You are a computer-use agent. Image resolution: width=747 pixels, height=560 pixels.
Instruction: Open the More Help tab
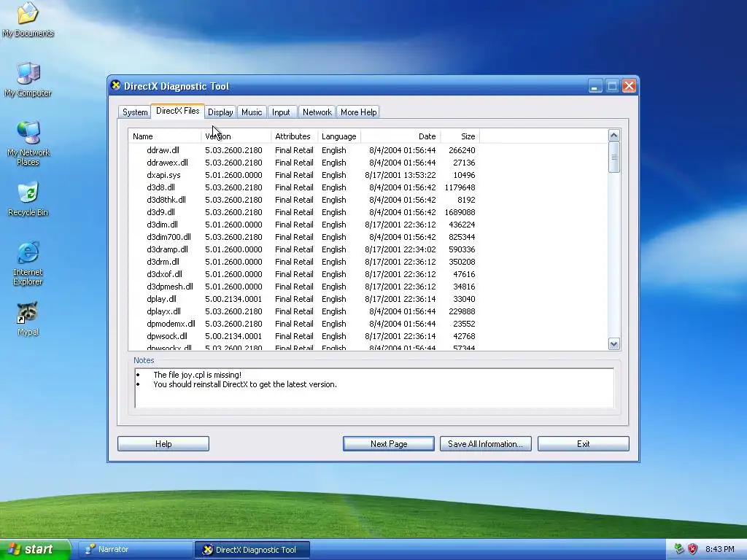coord(358,112)
